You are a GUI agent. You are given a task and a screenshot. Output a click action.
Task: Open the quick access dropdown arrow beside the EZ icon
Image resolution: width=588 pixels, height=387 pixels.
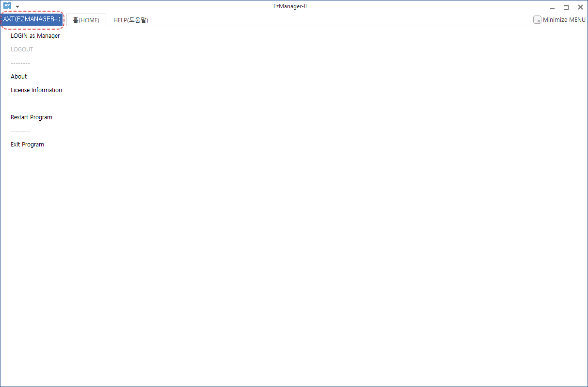click(x=17, y=6)
